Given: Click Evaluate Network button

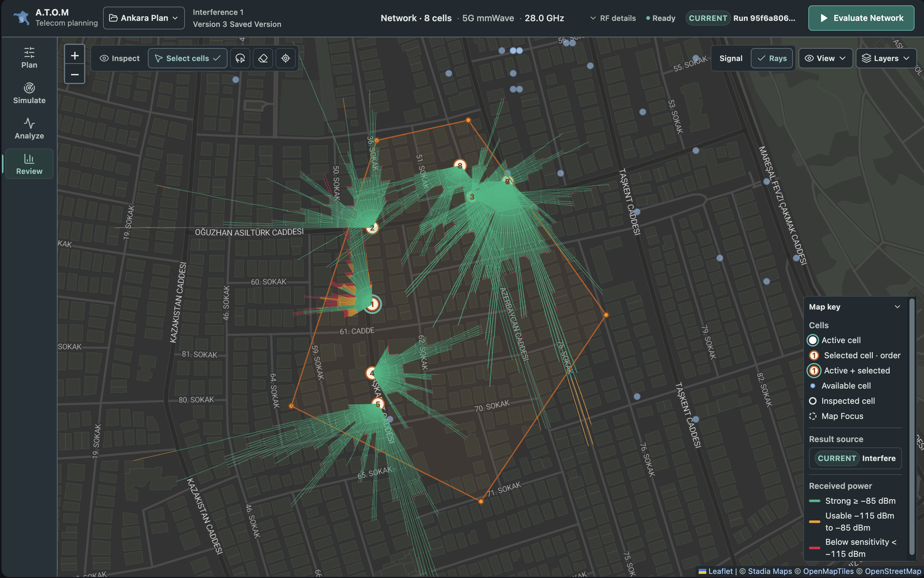Looking at the screenshot, I should [x=861, y=18].
